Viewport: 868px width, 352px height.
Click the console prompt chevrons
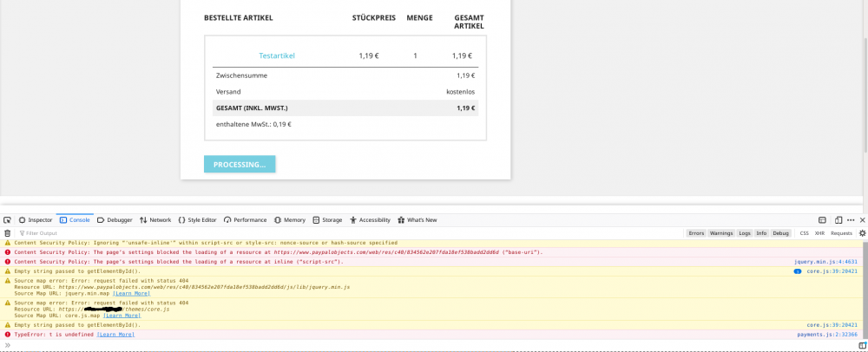click(x=7, y=345)
